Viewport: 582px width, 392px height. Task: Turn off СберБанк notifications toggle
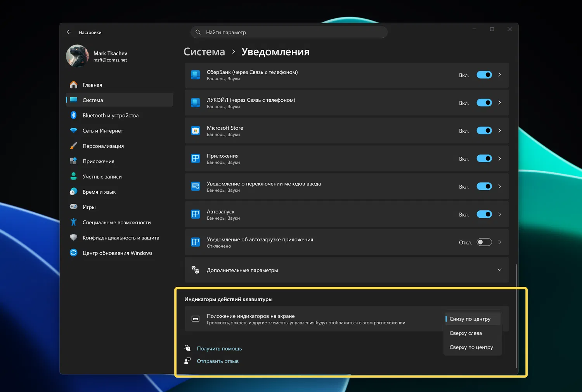pyautogui.click(x=484, y=75)
